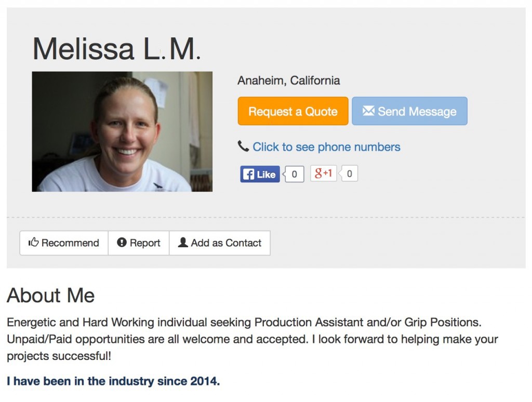Click the Google +1 button
This screenshot has height=402, width=532.
pos(324,173)
